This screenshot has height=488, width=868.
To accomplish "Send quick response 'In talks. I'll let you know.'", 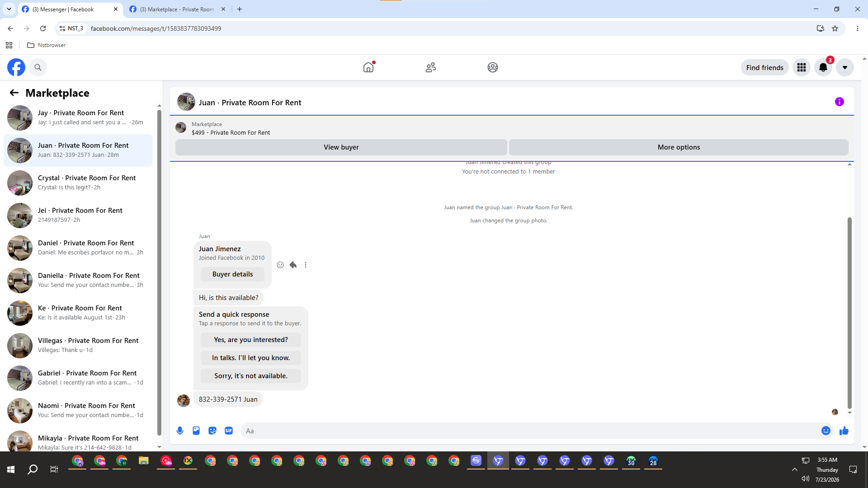I will (x=251, y=358).
